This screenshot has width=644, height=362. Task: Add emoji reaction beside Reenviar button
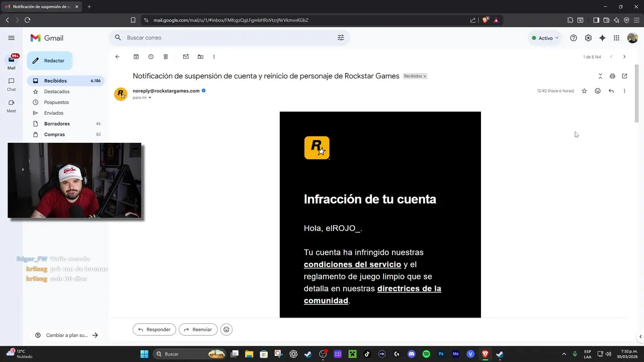click(x=226, y=329)
